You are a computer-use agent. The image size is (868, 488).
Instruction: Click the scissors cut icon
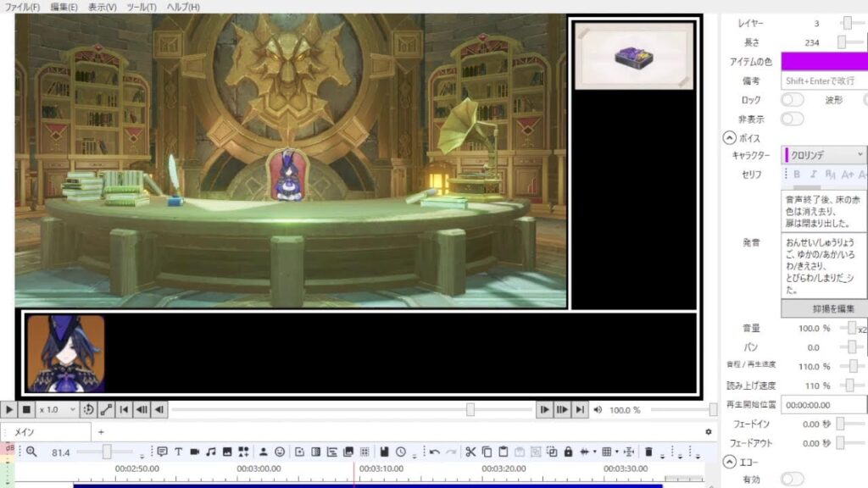click(470, 452)
